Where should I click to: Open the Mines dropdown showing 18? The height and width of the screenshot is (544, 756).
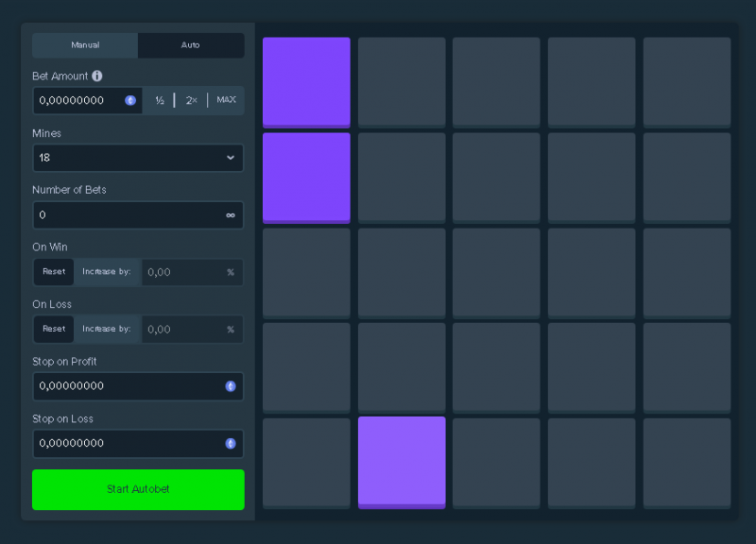pos(138,158)
